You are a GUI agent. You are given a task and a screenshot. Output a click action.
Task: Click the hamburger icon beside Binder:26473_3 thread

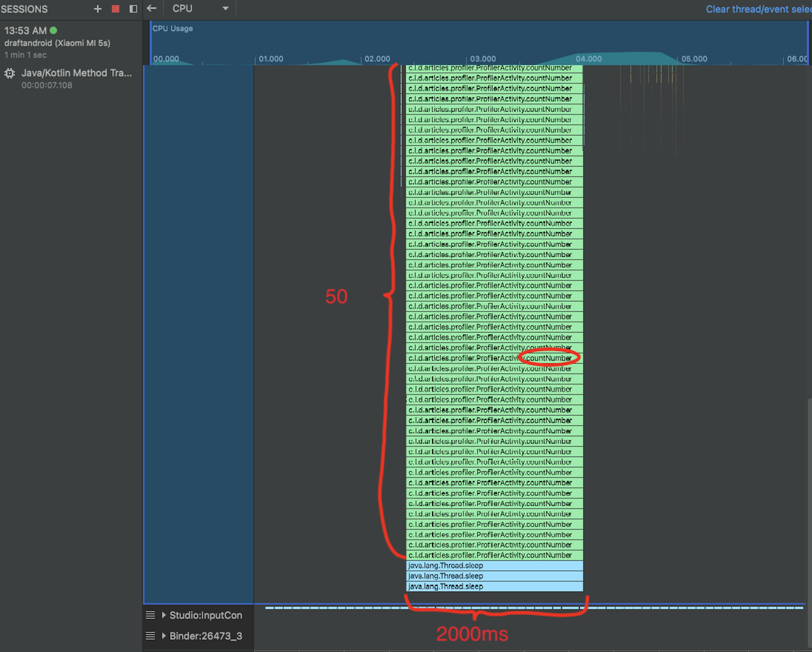[150, 636]
